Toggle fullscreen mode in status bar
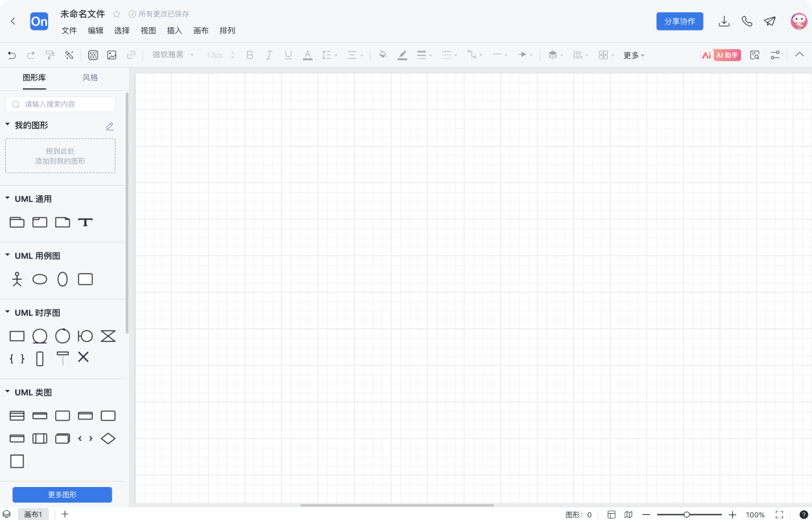 point(780,514)
